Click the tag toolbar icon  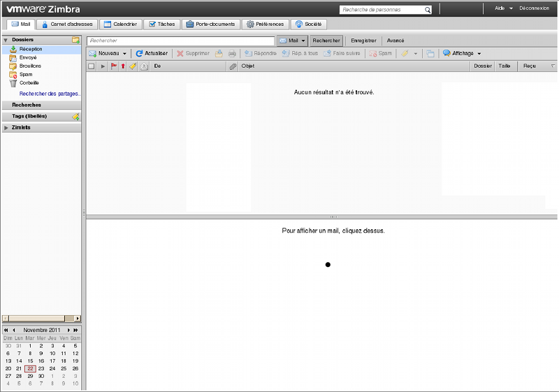click(405, 53)
